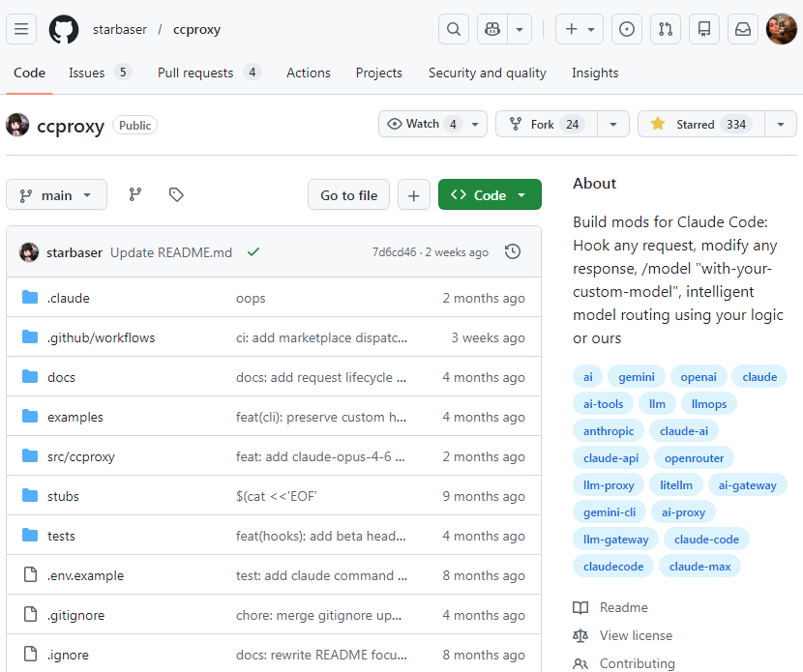This screenshot has width=803, height=672.
Task: Open the Insights tab
Action: point(595,73)
